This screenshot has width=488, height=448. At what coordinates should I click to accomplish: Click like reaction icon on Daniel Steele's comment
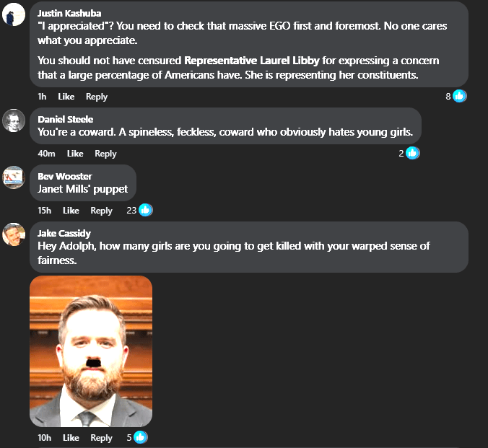click(x=412, y=153)
